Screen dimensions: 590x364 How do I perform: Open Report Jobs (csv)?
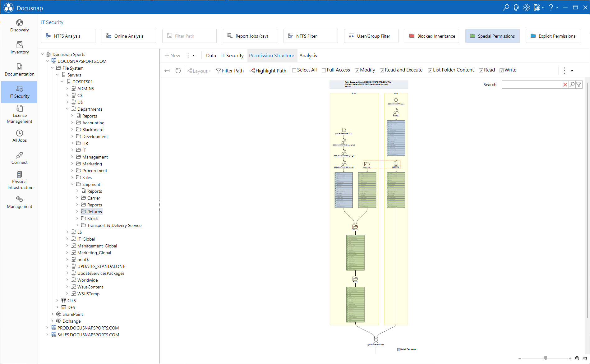click(x=250, y=36)
